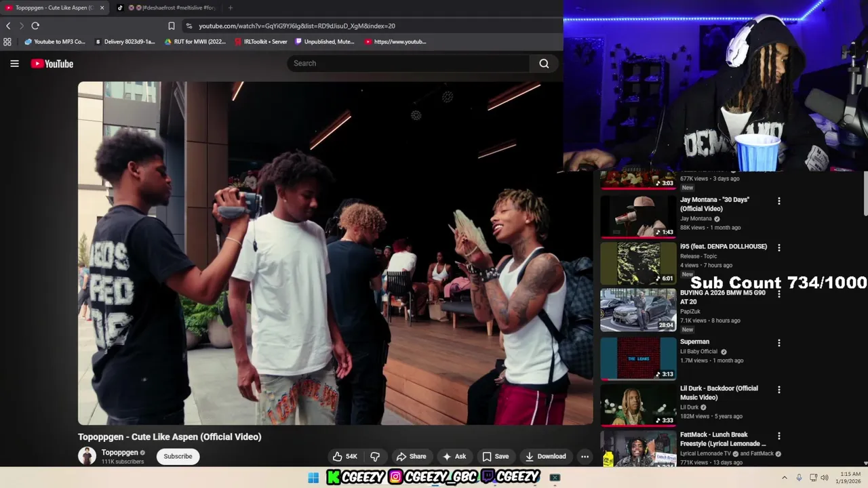Screen dimensions: 868x488
Task: Click the youtube.com address bar URL
Action: tap(297, 26)
